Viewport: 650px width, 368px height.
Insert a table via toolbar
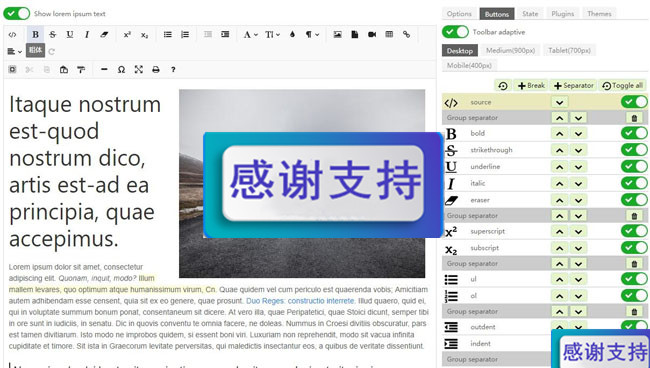point(389,34)
